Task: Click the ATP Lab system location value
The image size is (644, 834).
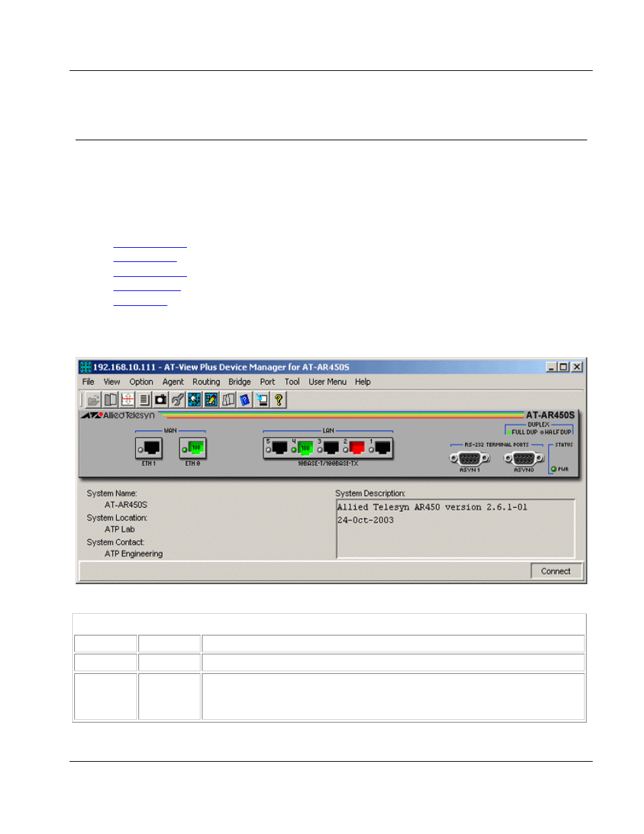Action: pos(119,529)
